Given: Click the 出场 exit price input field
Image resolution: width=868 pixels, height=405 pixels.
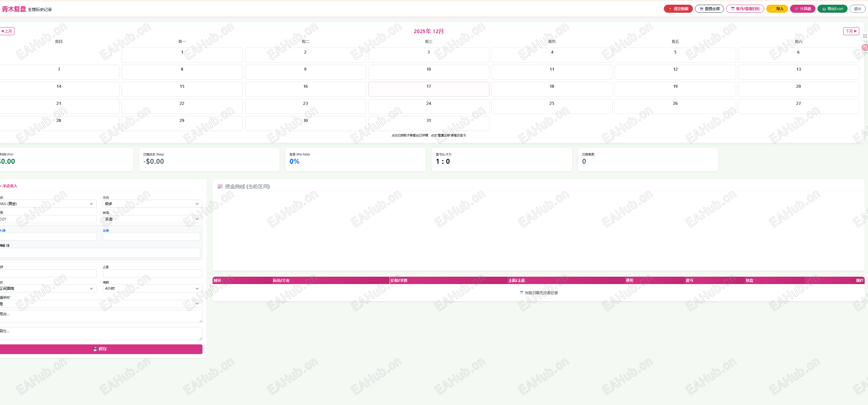Looking at the screenshot, I should 151,237.
